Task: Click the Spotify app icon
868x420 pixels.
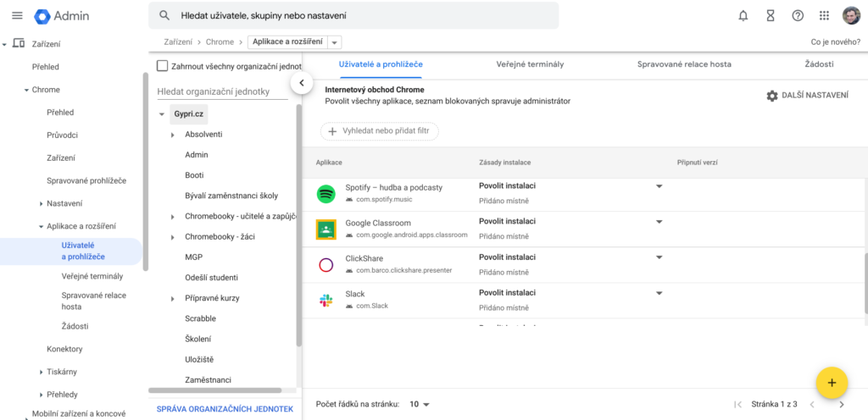Action: (325, 193)
